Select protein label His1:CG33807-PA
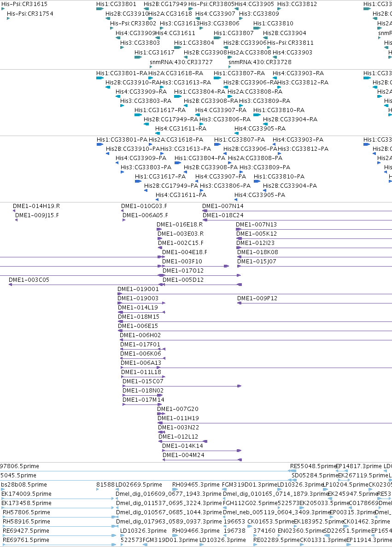Viewport: 392px width, 547px height. coord(240,140)
